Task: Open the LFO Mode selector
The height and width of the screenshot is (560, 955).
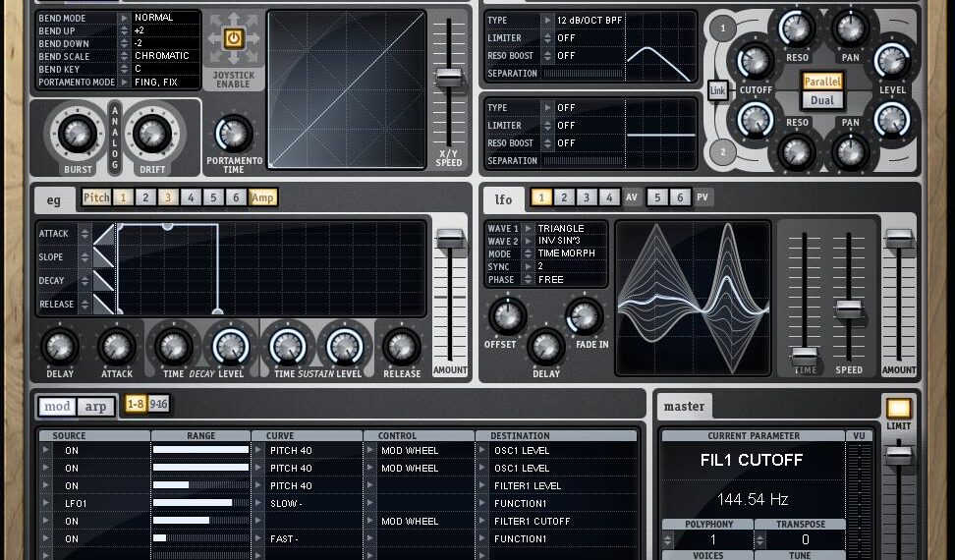Action: pos(528,253)
